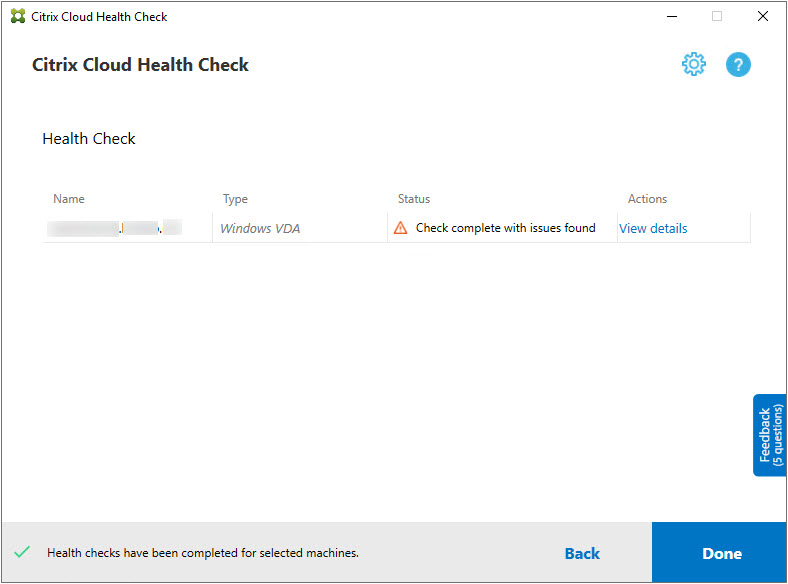Screen dimensions: 788x584
Task: Click the Name column header
Action: tap(69, 199)
